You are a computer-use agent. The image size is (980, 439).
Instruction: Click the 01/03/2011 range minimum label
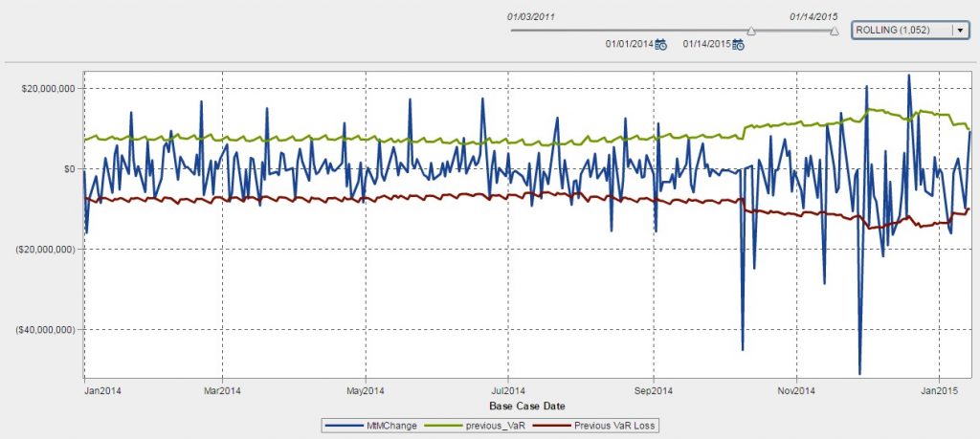pyautogui.click(x=531, y=17)
